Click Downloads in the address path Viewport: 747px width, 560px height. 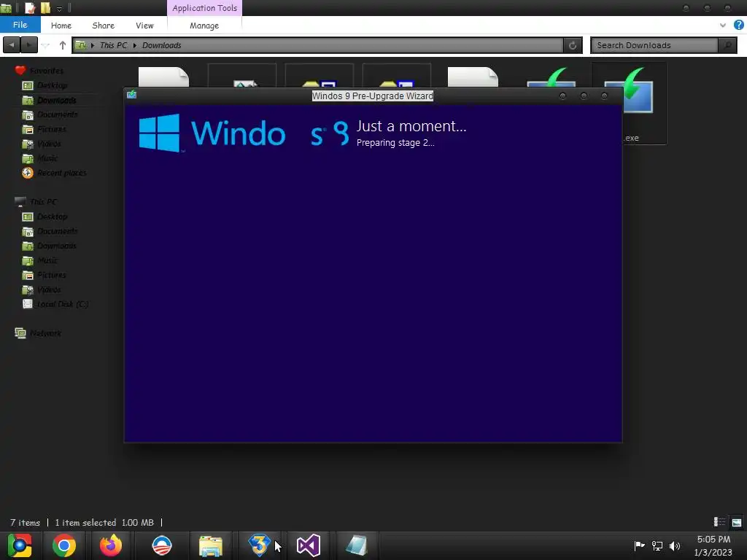[161, 45]
